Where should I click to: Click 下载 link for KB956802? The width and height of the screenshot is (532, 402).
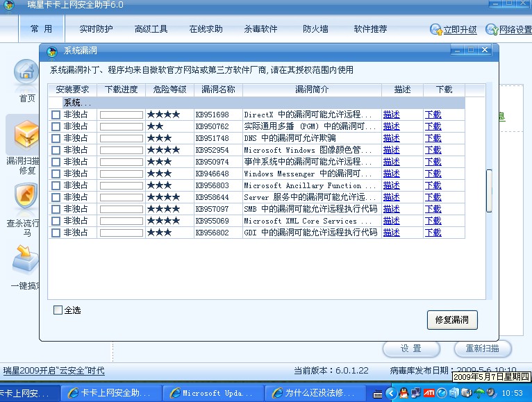433,233
